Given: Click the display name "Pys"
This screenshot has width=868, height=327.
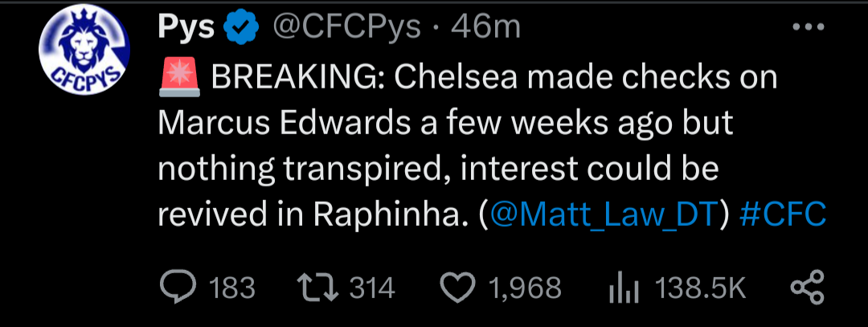Looking at the screenshot, I should coord(186,28).
